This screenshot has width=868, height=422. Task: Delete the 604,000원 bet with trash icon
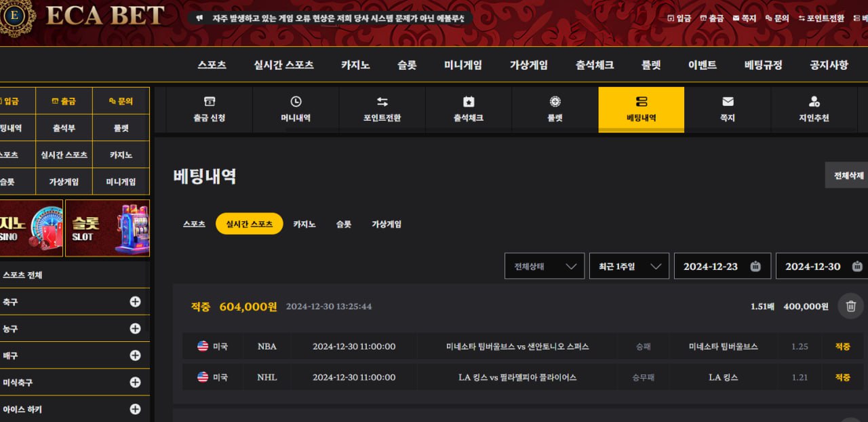850,306
